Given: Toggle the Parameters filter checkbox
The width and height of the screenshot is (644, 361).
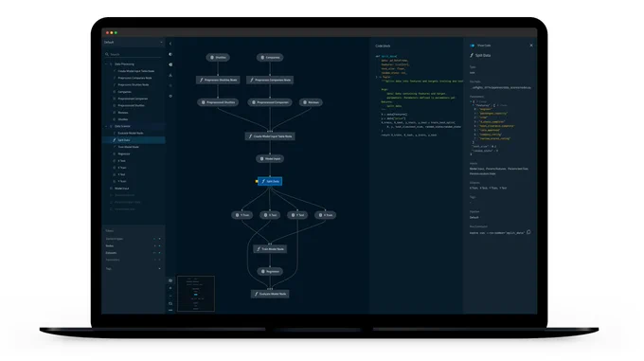Looking at the screenshot, I should [x=160, y=260].
